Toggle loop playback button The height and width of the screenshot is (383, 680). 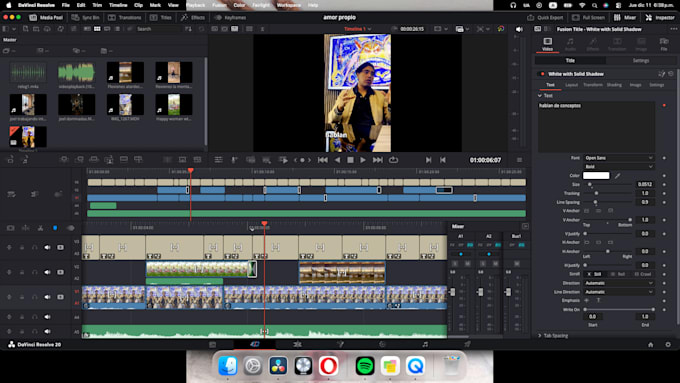pos(393,160)
